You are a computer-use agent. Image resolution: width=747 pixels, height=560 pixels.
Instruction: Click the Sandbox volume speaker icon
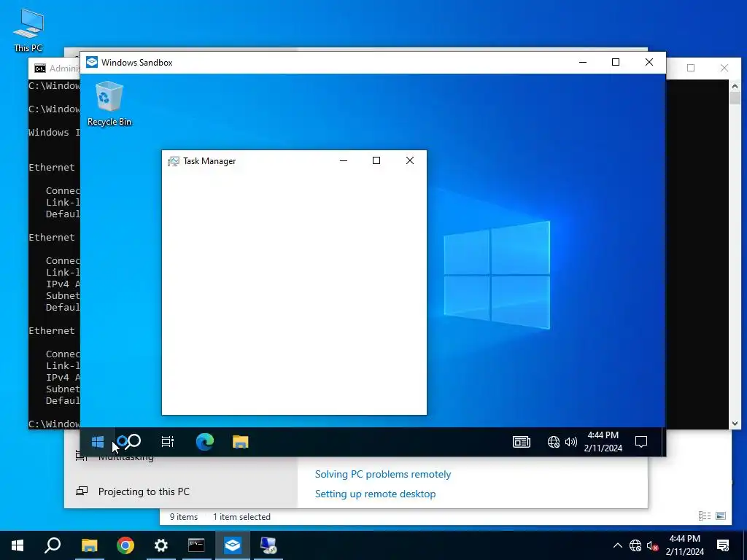click(x=570, y=442)
